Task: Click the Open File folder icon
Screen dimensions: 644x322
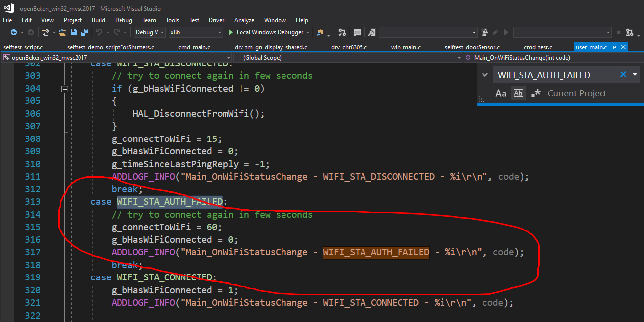Action: click(62, 32)
